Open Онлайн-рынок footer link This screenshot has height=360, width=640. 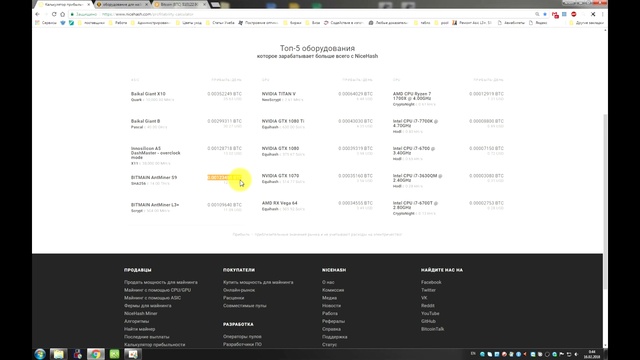point(239,290)
